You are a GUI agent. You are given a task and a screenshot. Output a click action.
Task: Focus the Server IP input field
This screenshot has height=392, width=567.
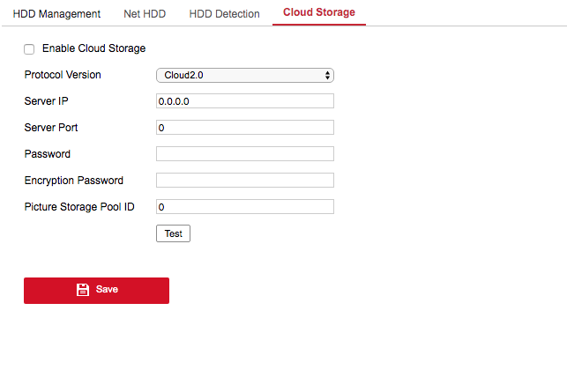(244, 101)
